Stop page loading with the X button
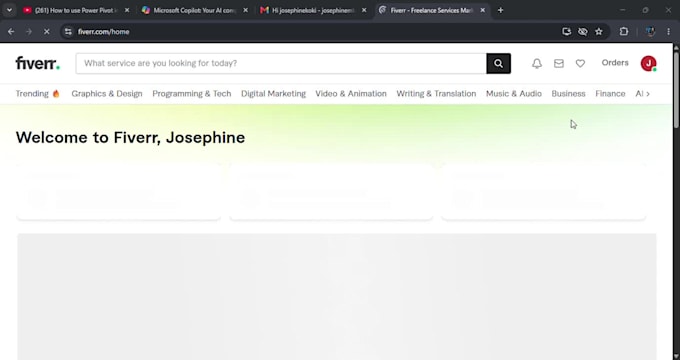Screen dimensions: 680x360 click(46, 32)
